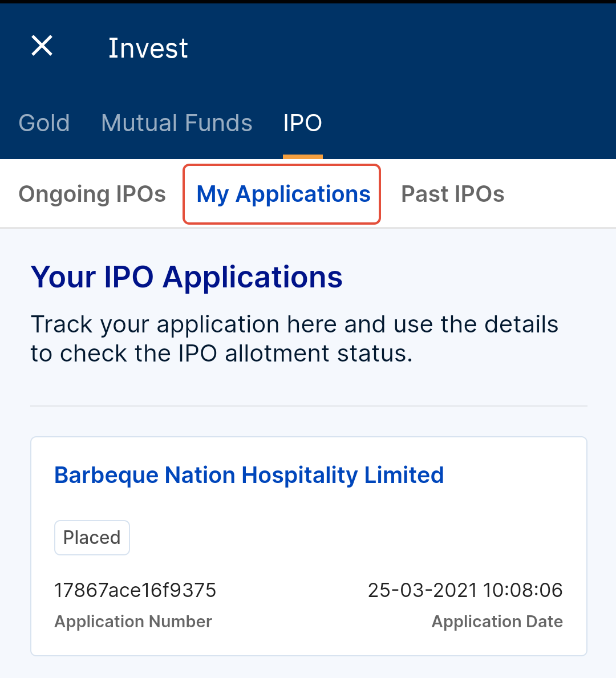616x678 pixels.
Task: Dismiss the Invest screen via close icon
Action: (x=42, y=46)
